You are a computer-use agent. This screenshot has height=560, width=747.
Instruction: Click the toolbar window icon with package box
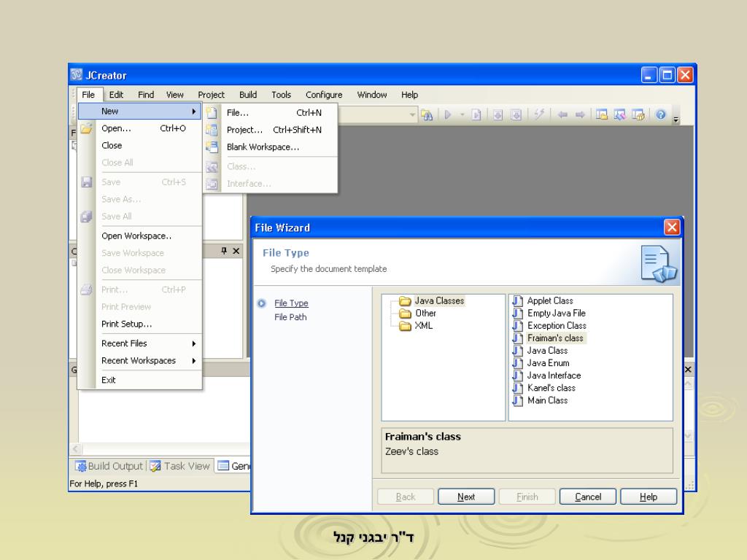pyautogui.click(x=638, y=114)
